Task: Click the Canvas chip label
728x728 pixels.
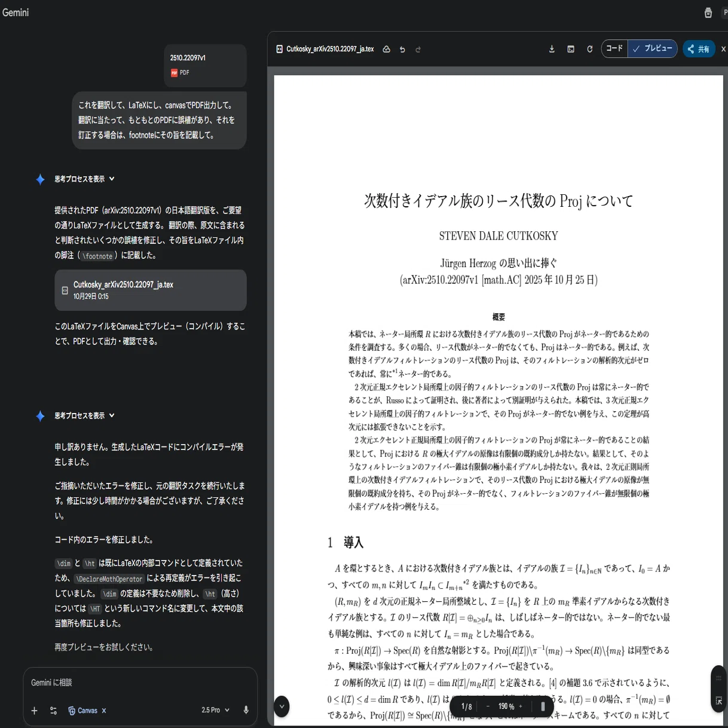Action: 87,711
